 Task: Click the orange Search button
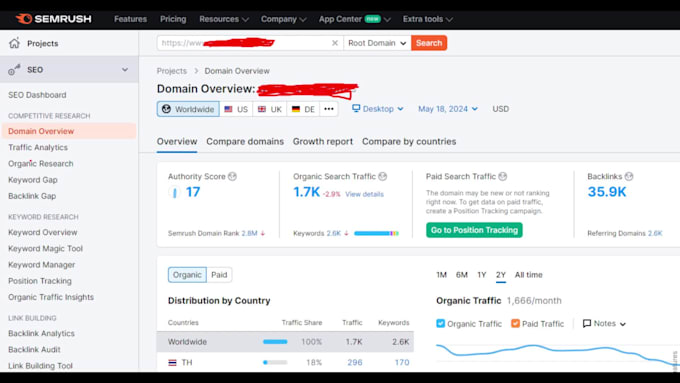(429, 43)
